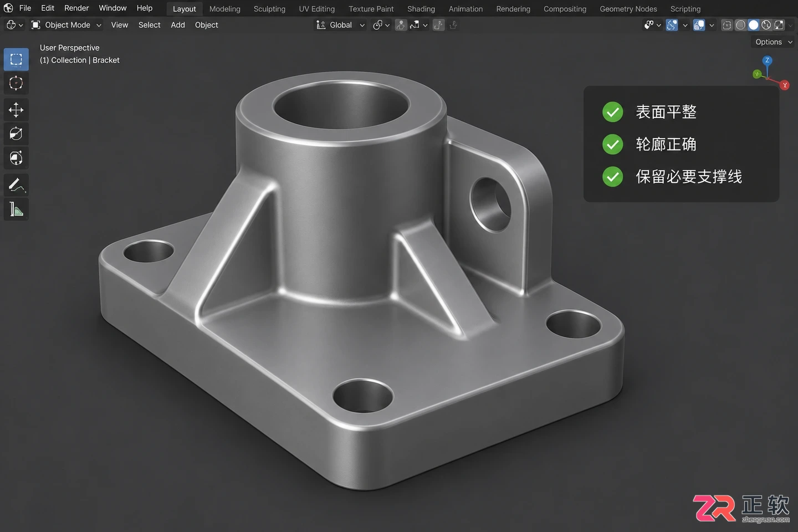Select the Select Box tool
Screen dimensions: 798x532
point(16,59)
